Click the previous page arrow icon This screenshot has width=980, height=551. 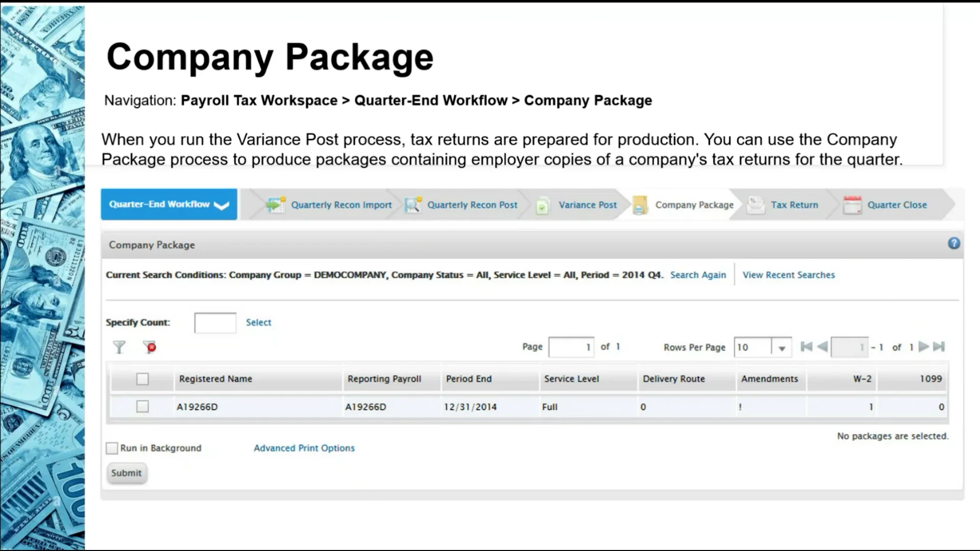click(822, 347)
